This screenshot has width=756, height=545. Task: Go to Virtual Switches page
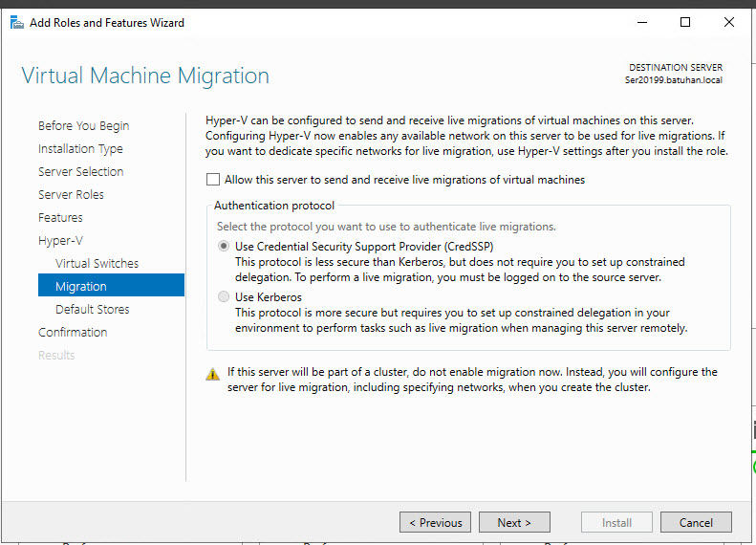pos(97,264)
